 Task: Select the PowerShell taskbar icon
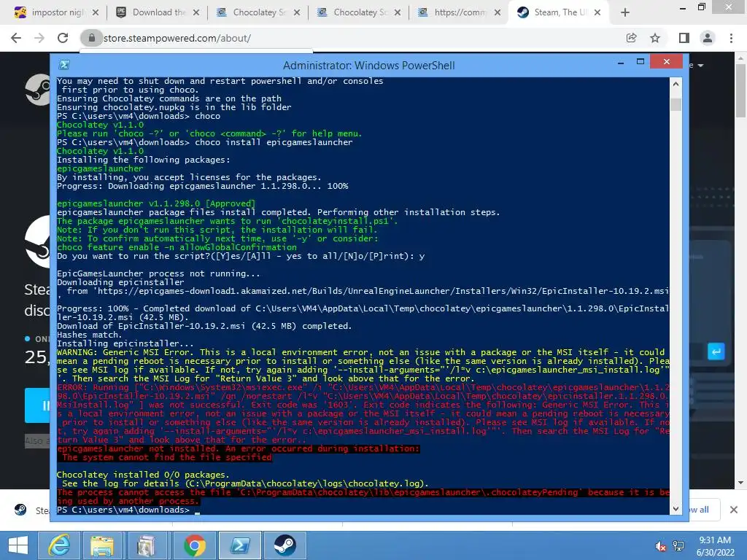[240, 545]
